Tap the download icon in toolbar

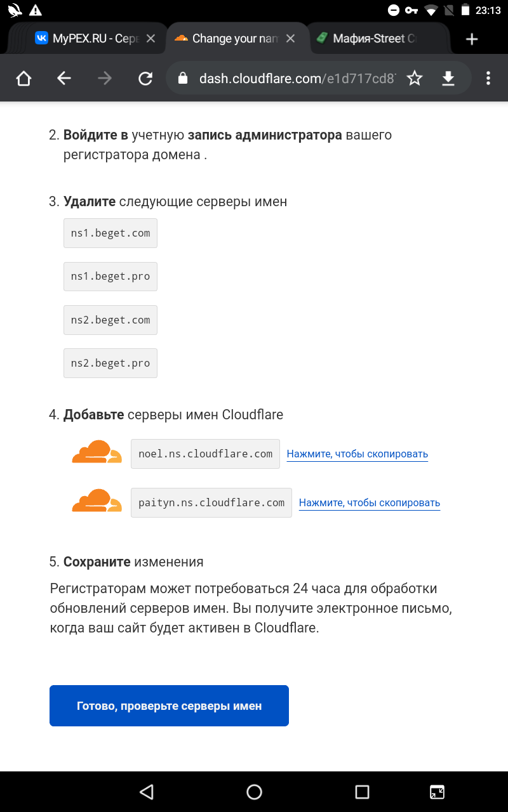pos(448,78)
